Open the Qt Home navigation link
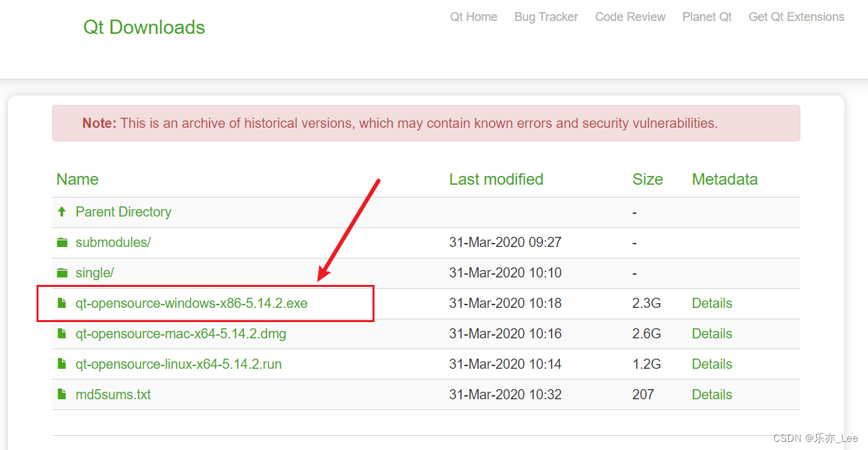The width and height of the screenshot is (868, 450). pos(474,17)
